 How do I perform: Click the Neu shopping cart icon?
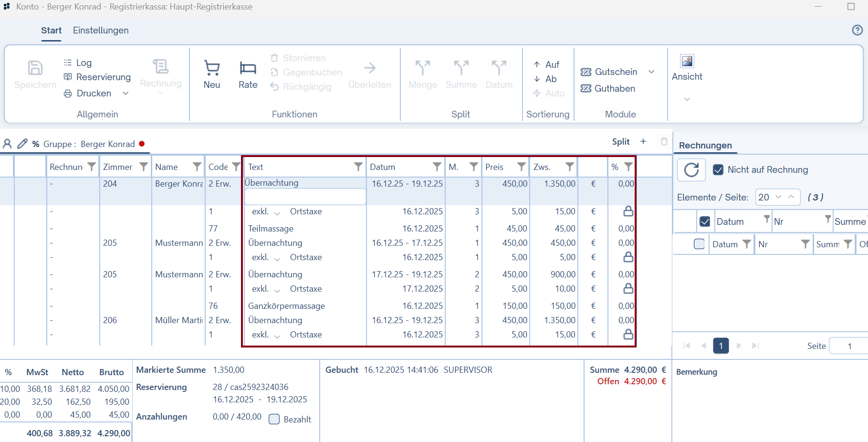(x=212, y=69)
